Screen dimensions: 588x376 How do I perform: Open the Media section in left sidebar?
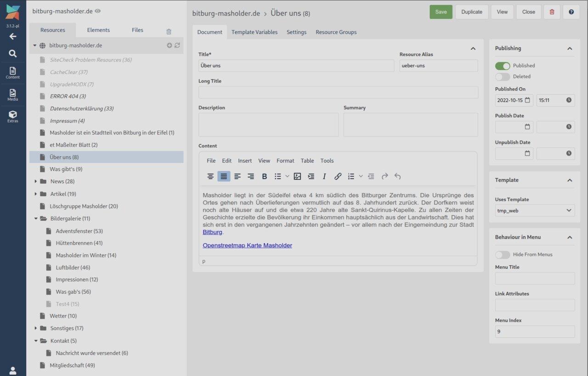(12, 95)
